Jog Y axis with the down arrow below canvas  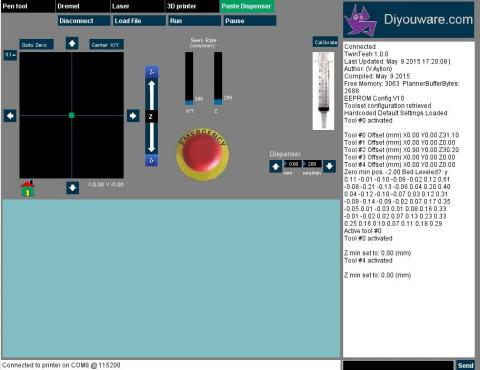tap(72, 188)
